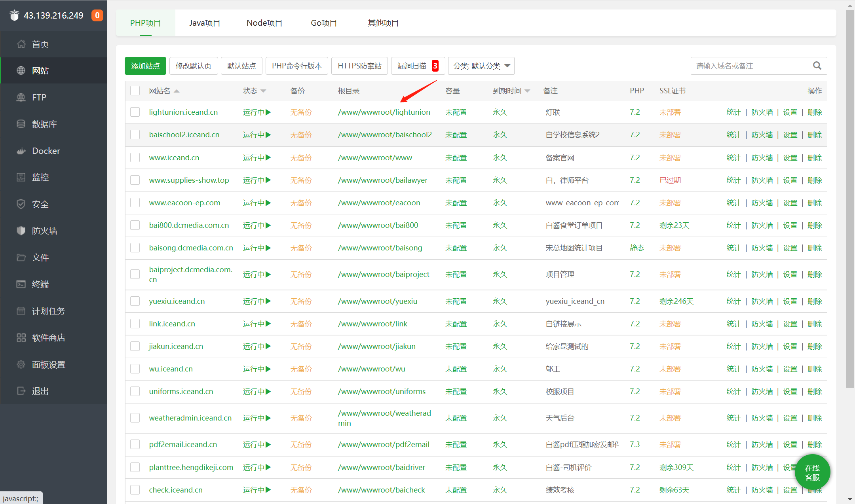Viewport: 855px width, 504px height.
Task: Click the search magnifier icon
Action: pyautogui.click(x=817, y=66)
